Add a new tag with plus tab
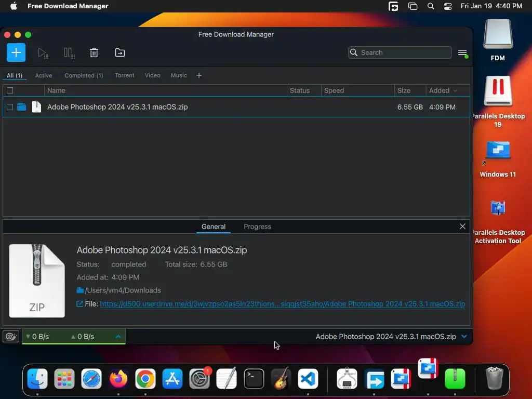The width and height of the screenshot is (532, 399). (199, 75)
